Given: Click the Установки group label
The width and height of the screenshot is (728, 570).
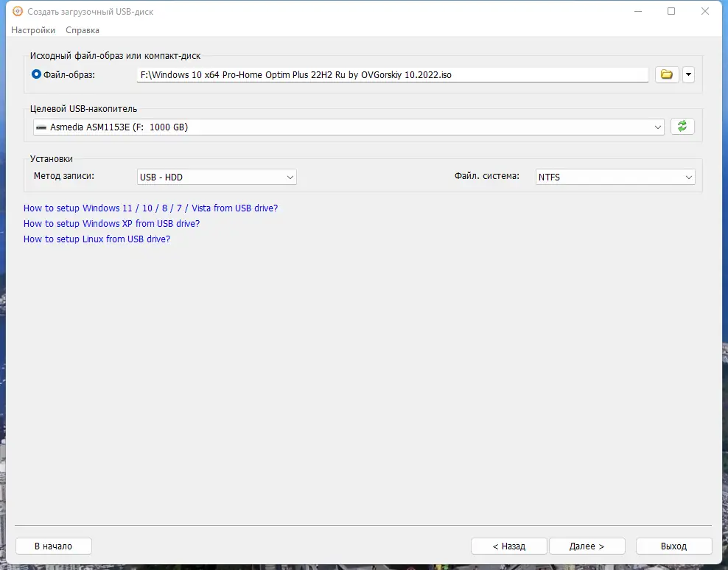Looking at the screenshot, I should pos(52,159).
